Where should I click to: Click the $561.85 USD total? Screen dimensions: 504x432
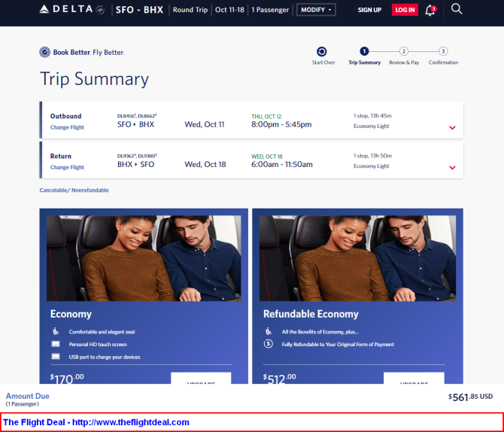coord(471,397)
